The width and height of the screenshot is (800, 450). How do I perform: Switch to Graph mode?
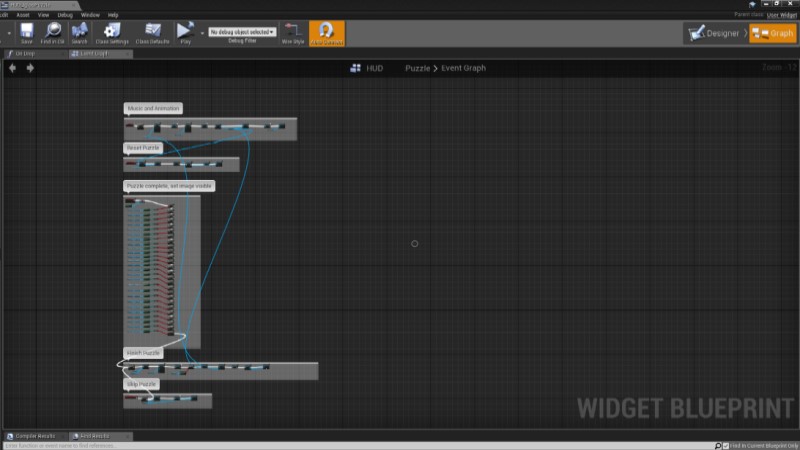coord(773,33)
